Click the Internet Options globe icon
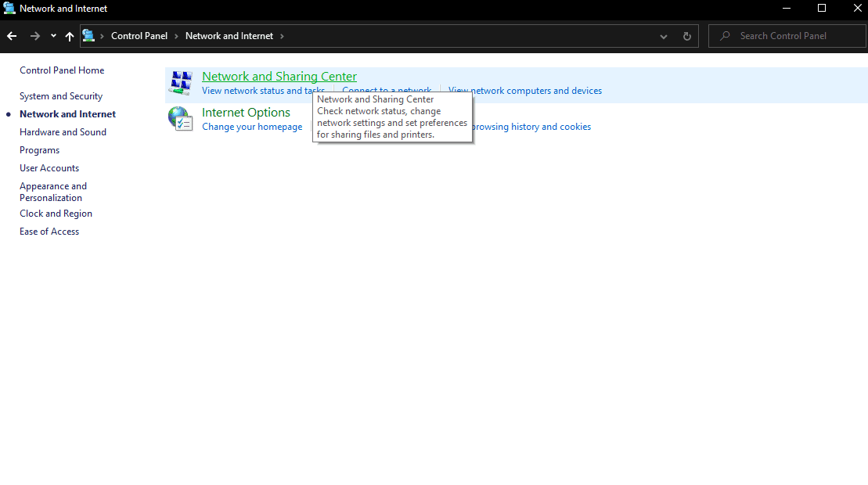The image size is (868, 485). [x=180, y=118]
